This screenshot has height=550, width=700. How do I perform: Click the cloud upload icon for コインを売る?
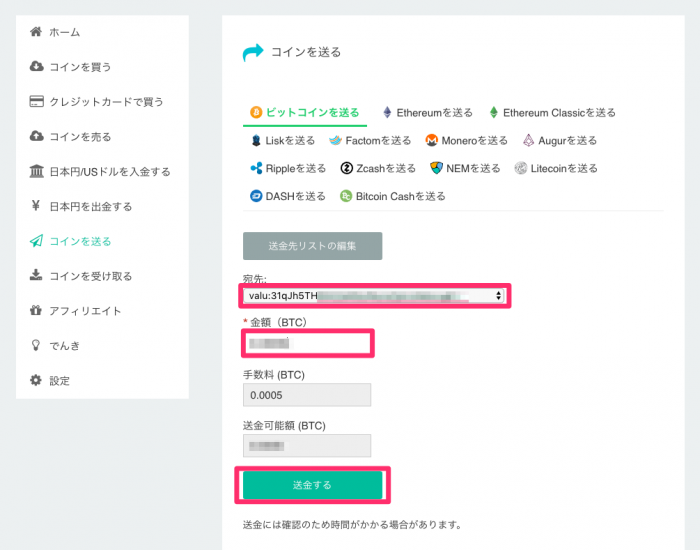(36, 136)
